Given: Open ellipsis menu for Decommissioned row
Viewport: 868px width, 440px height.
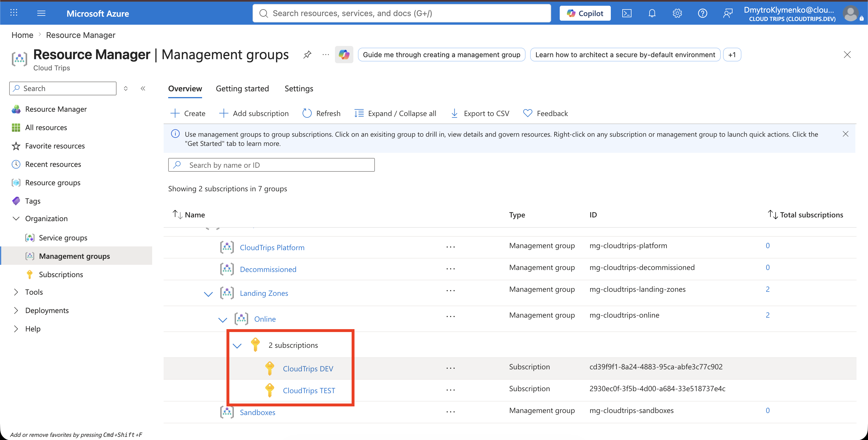Looking at the screenshot, I should 451,269.
